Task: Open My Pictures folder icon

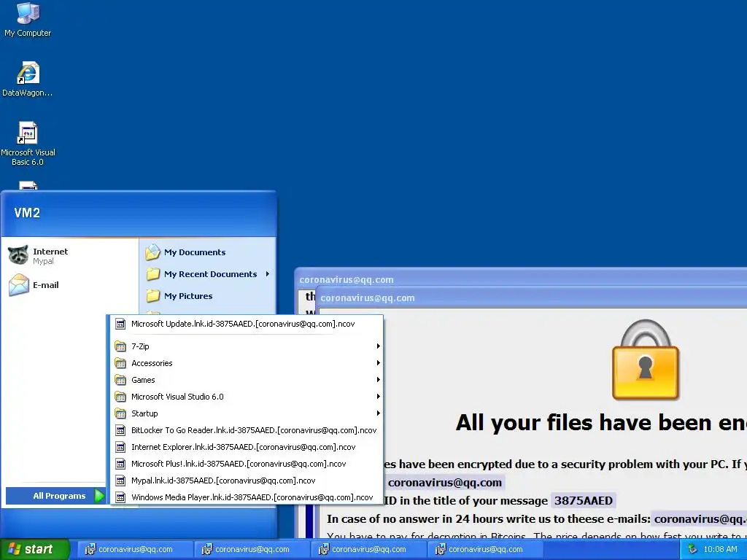Action: tap(153, 296)
